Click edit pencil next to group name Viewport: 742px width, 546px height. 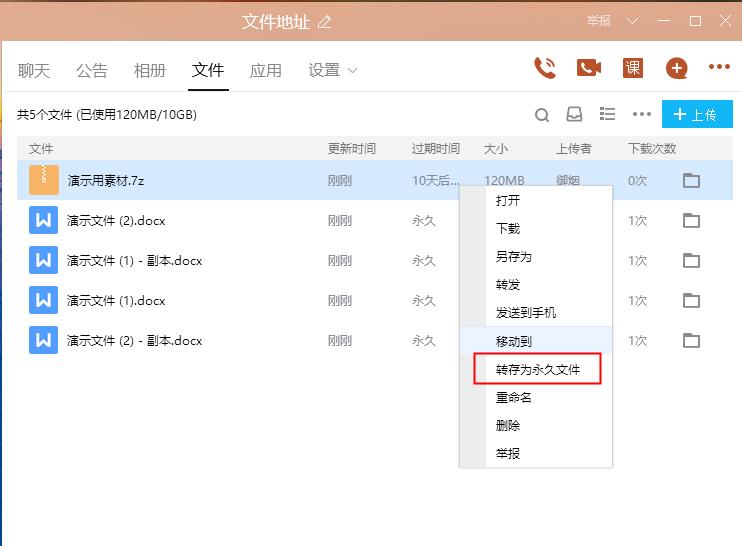pyautogui.click(x=325, y=22)
